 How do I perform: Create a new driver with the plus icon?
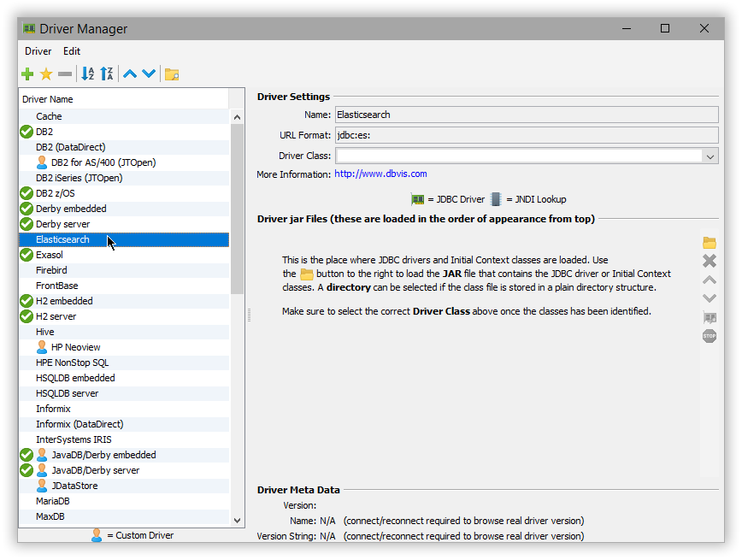(26, 74)
